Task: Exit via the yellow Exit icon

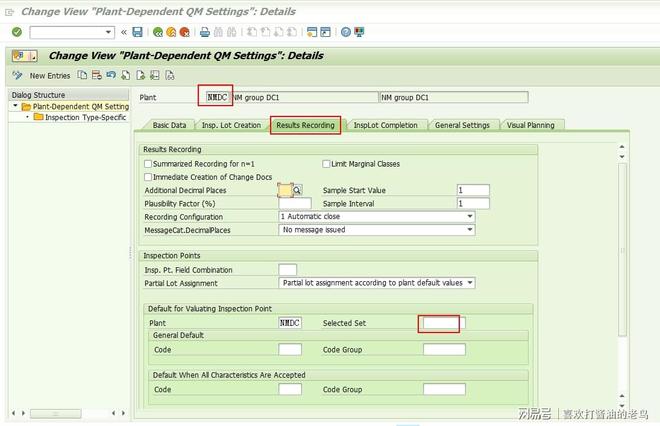Action: click(x=171, y=32)
